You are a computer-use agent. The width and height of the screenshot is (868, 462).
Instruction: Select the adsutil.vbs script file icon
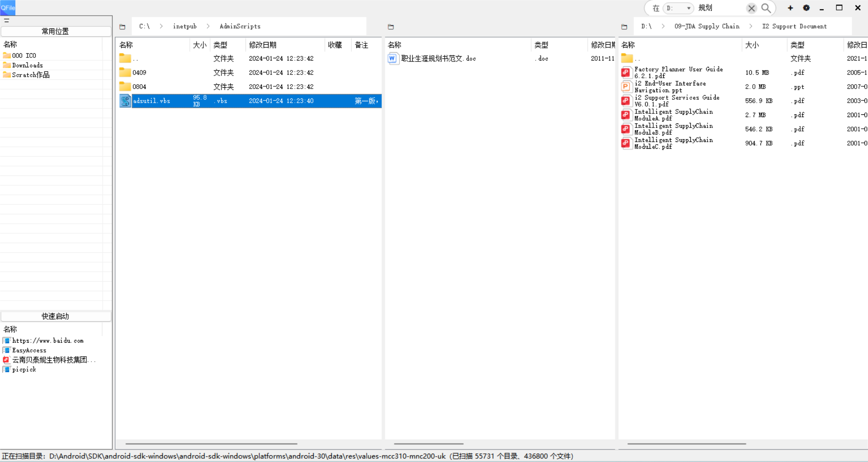(x=125, y=101)
